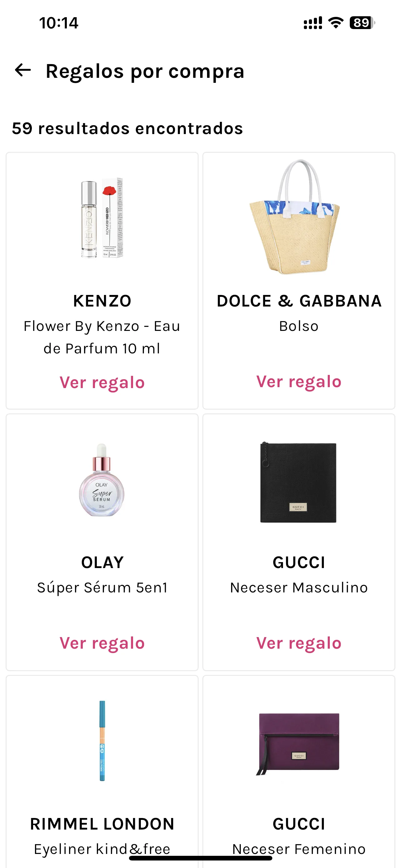Click Ver regalo under Kenzo
Screen dimensions: 401x868
point(102,382)
